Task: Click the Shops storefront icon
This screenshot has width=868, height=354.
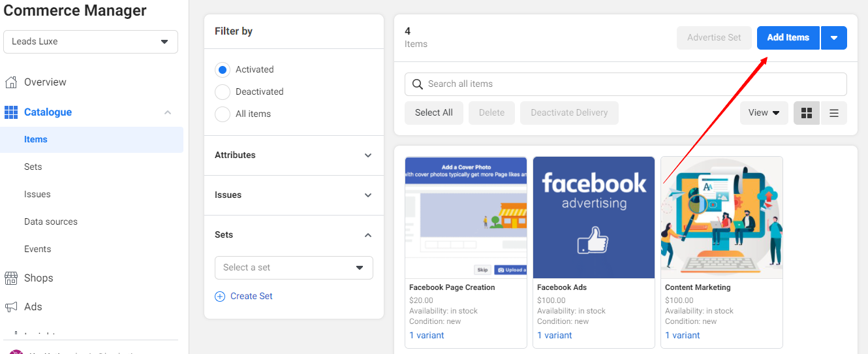Action: tap(10, 278)
